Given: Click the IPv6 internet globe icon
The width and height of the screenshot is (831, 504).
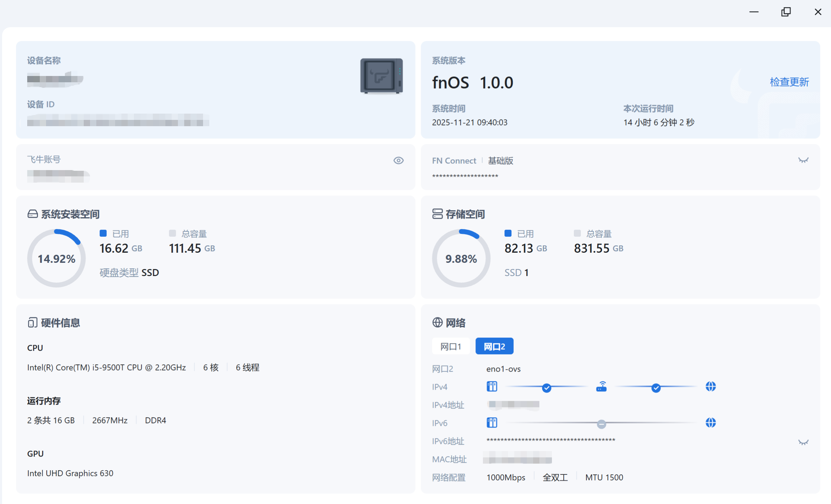Looking at the screenshot, I should [710, 423].
